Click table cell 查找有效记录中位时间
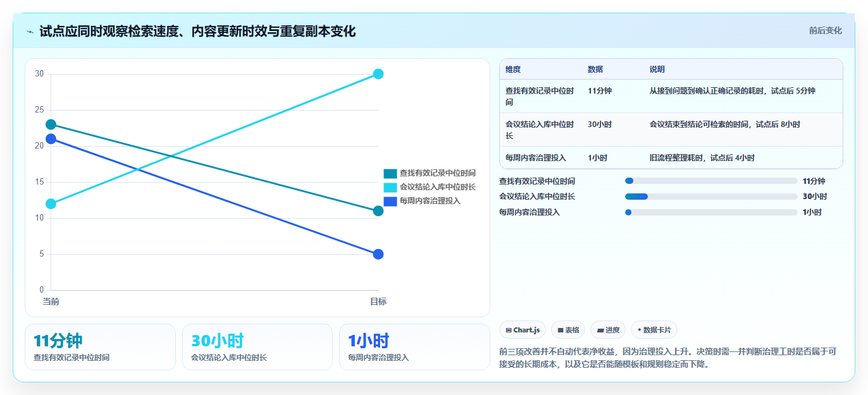 pos(540,96)
